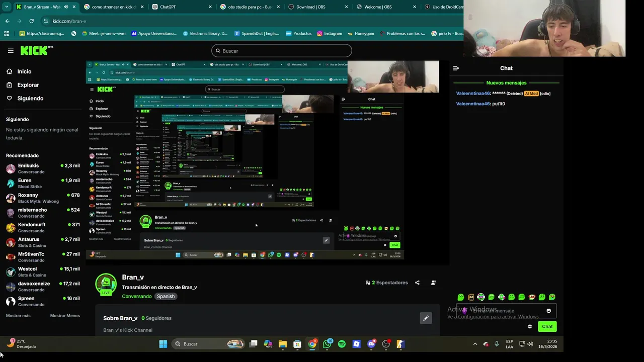Open Kendomurft channel in Recomendado list

coord(43,228)
